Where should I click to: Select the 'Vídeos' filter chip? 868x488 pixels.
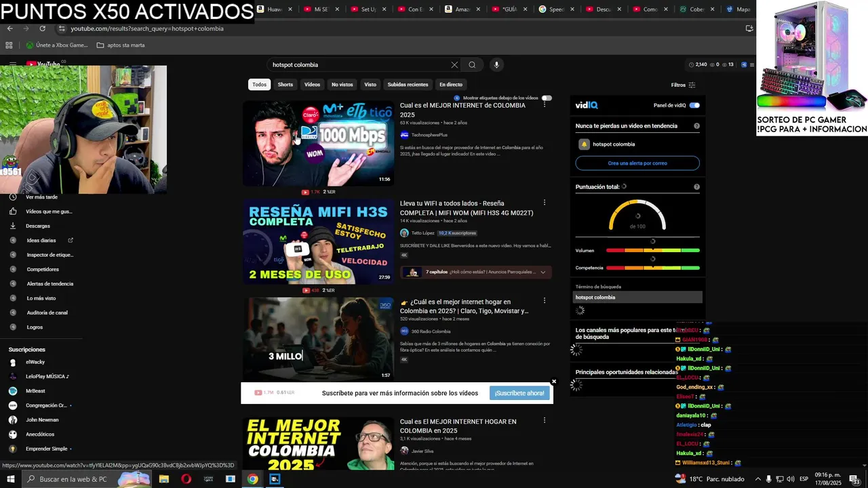click(x=312, y=85)
